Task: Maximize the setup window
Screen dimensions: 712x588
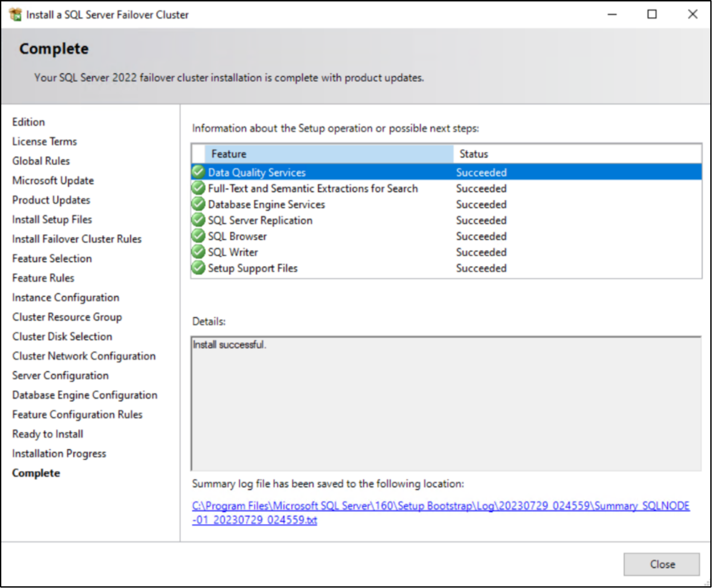Action: coord(652,15)
